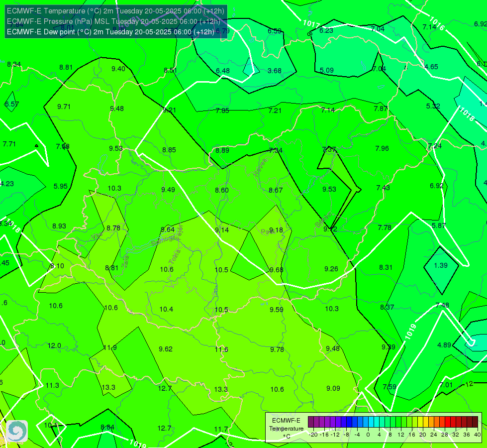Click the dark purple -20 legend swatch

pyautogui.click(x=310, y=422)
